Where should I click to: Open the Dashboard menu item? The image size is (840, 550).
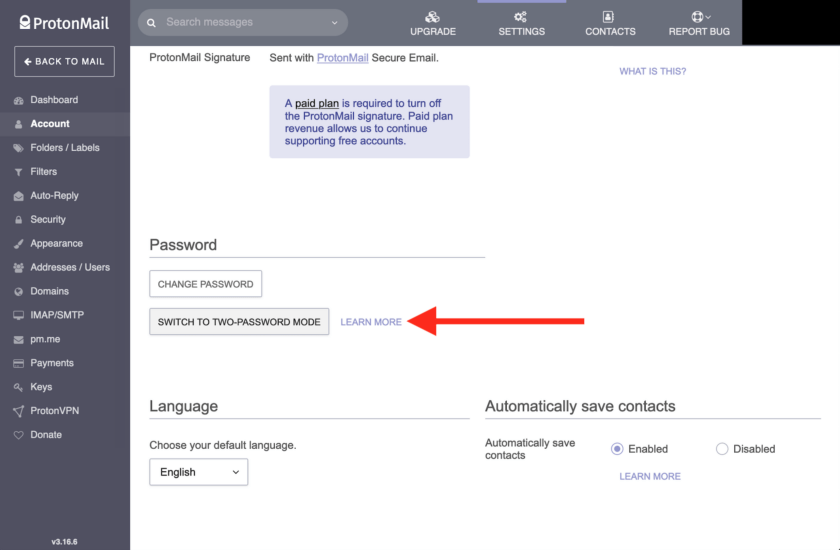[54, 100]
